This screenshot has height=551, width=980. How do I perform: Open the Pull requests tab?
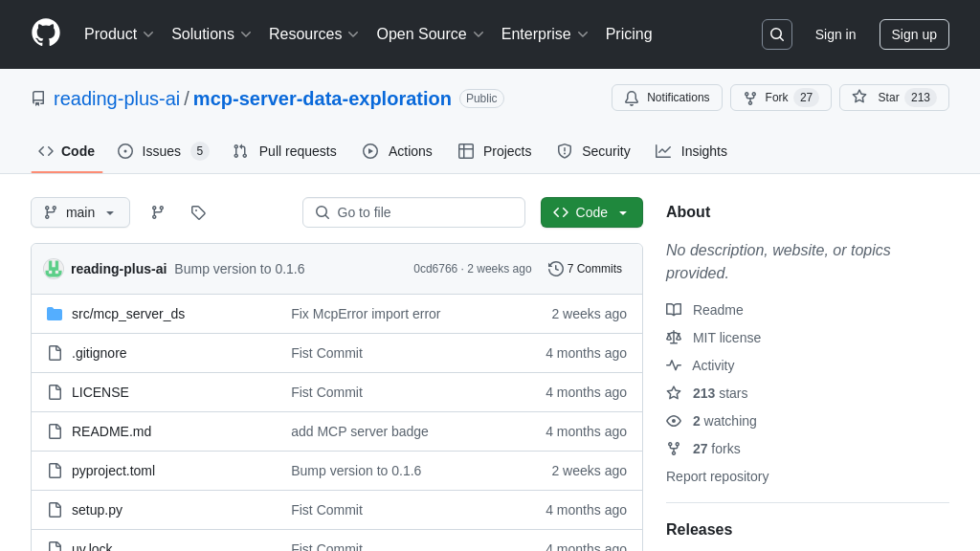285,151
